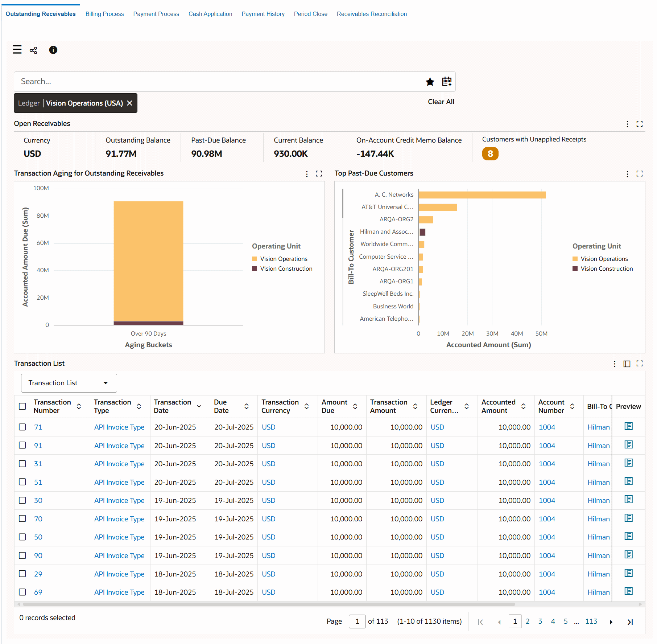Click the star saved searches icon

pos(430,82)
